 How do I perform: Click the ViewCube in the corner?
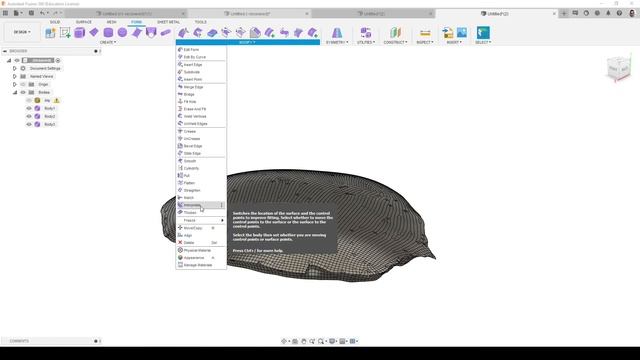coord(619,69)
